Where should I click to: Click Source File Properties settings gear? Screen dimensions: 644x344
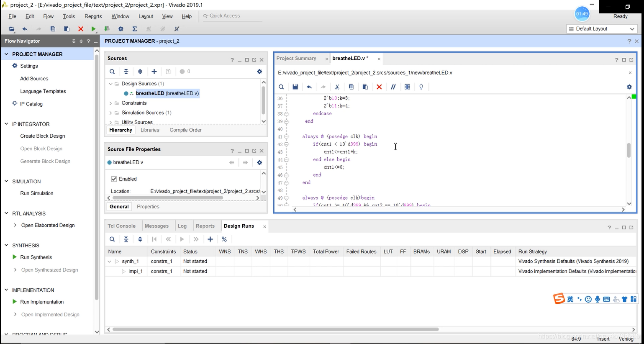pyautogui.click(x=259, y=162)
